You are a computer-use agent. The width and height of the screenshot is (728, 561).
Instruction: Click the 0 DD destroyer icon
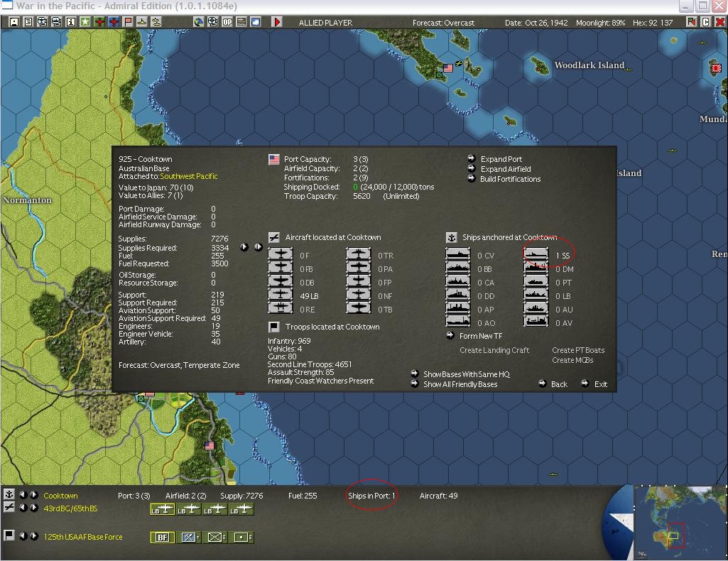point(458,295)
